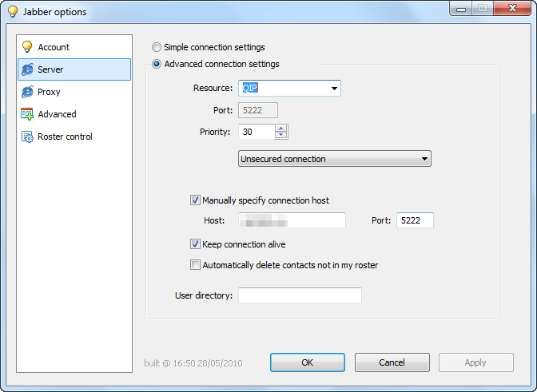Open the Roster control section
The height and width of the screenshot is (392, 537).
[x=65, y=137]
